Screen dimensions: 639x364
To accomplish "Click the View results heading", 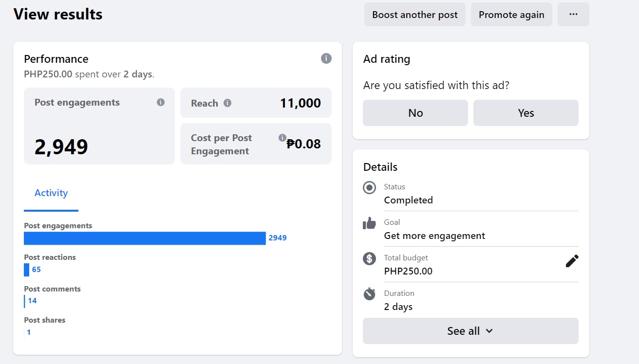I will point(58,14).
